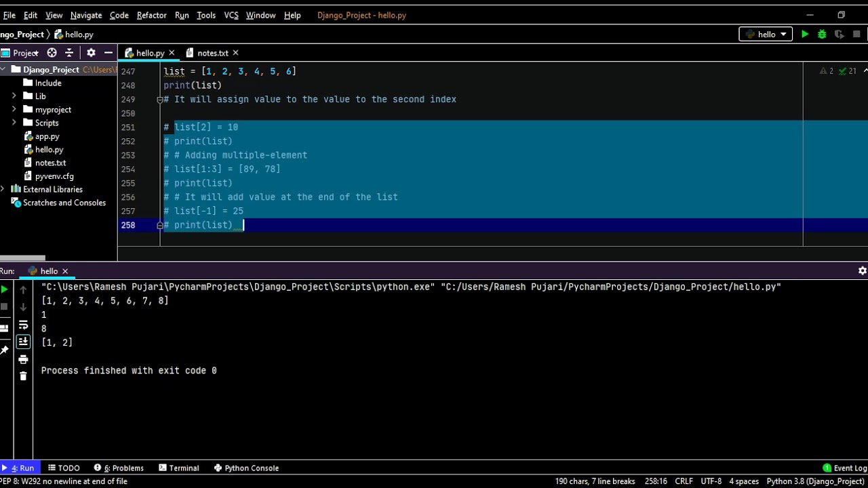Screen dimensions: 868x488
Task: Expand the Scripts folder arrow
Action: (14, 123)
